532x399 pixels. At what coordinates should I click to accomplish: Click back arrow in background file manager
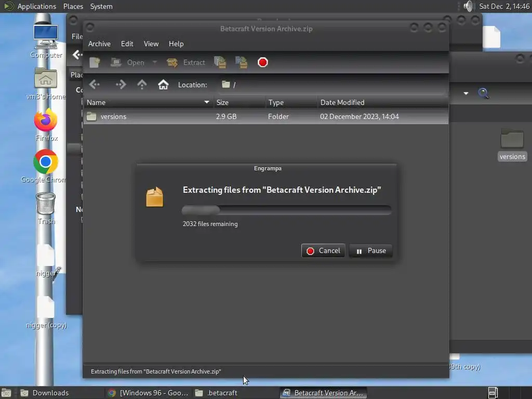point(77,55)
